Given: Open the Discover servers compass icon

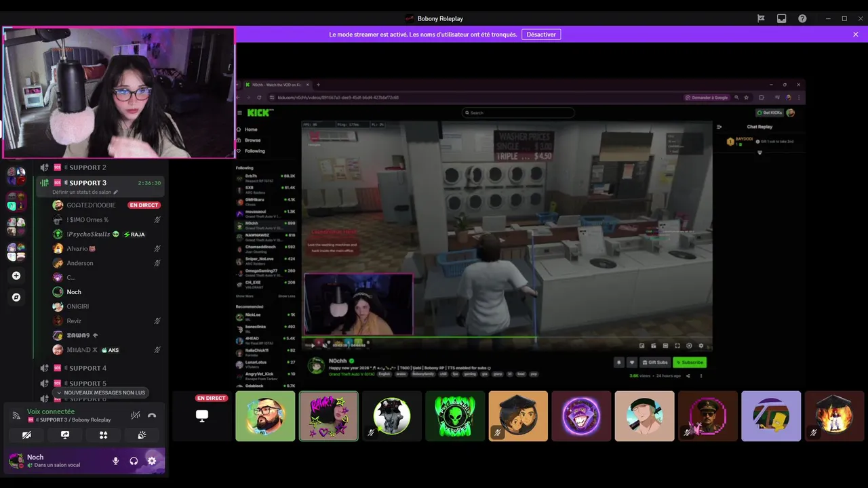Looking at the screenshot, I should [x=16, y=297].
